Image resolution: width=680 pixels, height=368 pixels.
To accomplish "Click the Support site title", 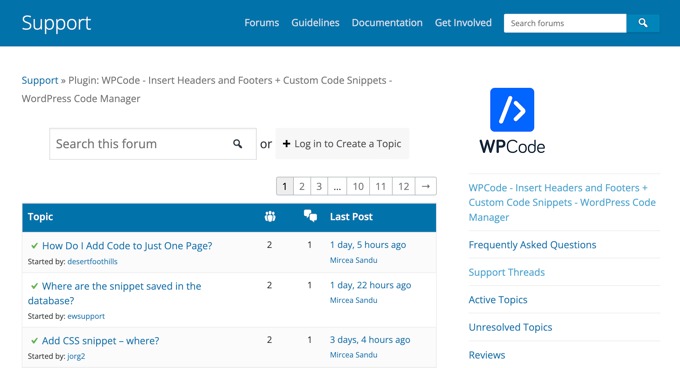I will 56,23.
